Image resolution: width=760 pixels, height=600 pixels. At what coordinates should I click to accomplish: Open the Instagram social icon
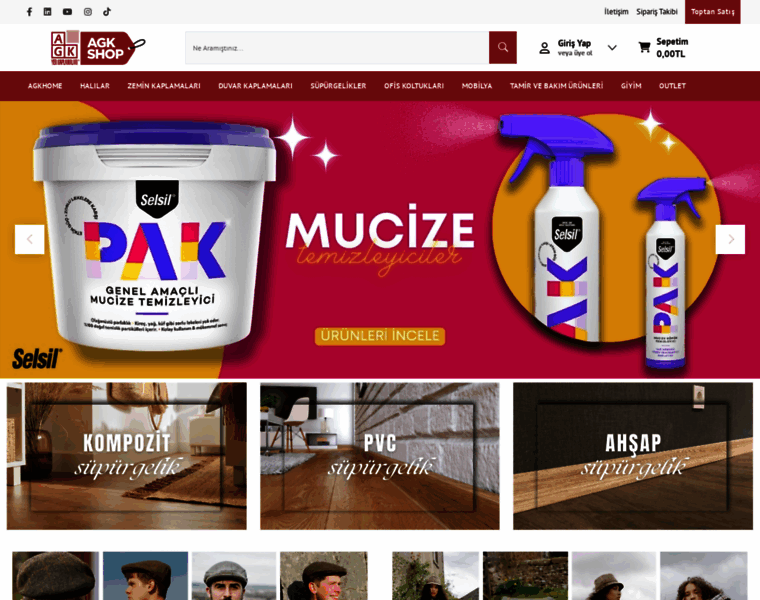point(88,12)
